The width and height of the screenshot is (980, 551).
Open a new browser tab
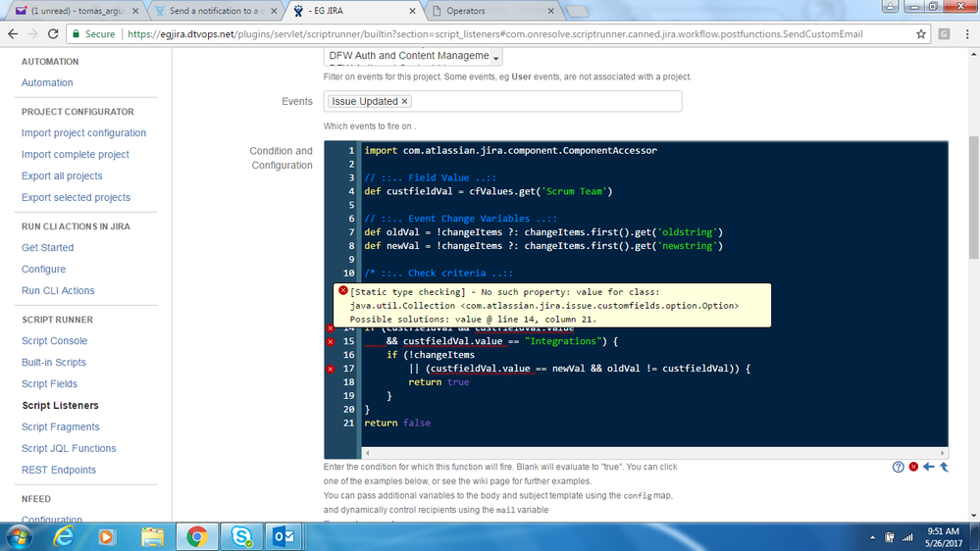pos(578,11)
